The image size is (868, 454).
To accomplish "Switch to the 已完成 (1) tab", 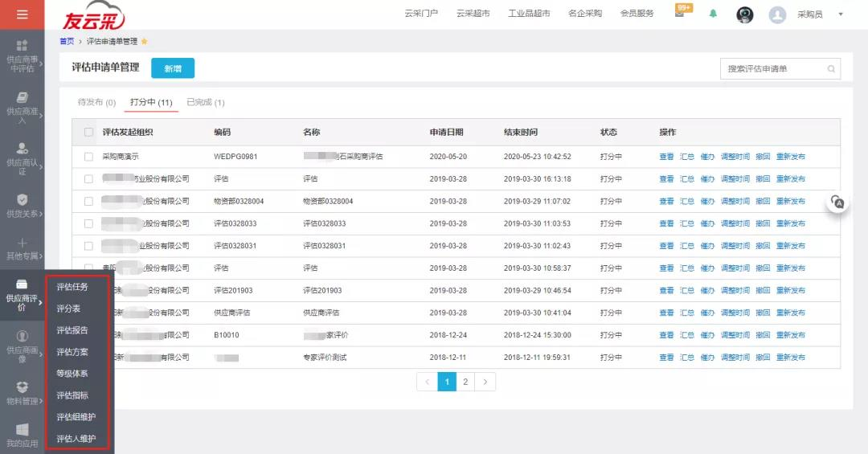I will (x=205, y=103).
